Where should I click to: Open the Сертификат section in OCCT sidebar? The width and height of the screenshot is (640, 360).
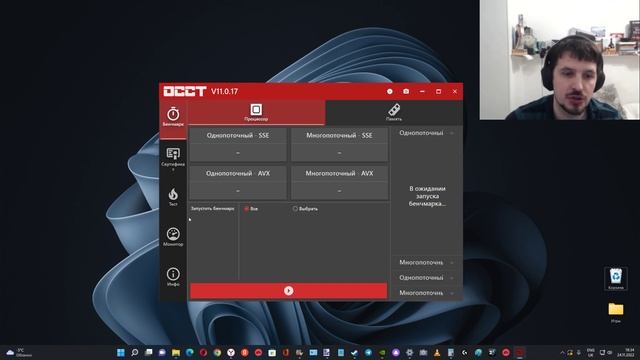(173, 159)
